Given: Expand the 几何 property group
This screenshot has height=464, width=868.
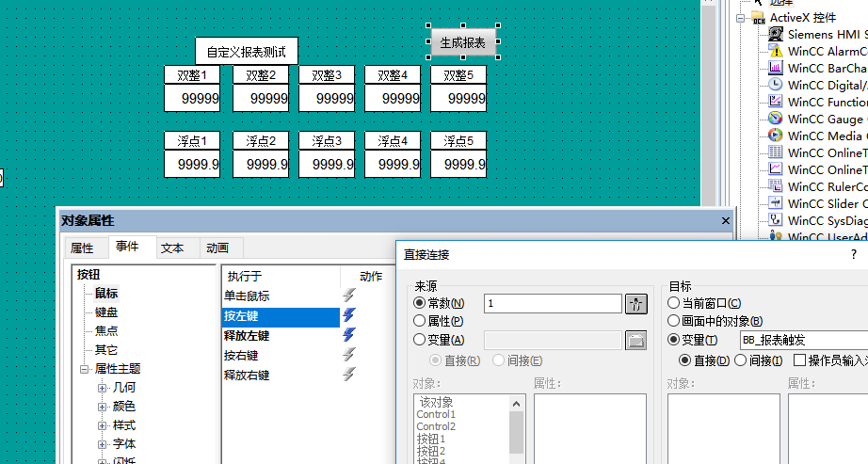Looking at the screenshot, I should coord(102,387).
